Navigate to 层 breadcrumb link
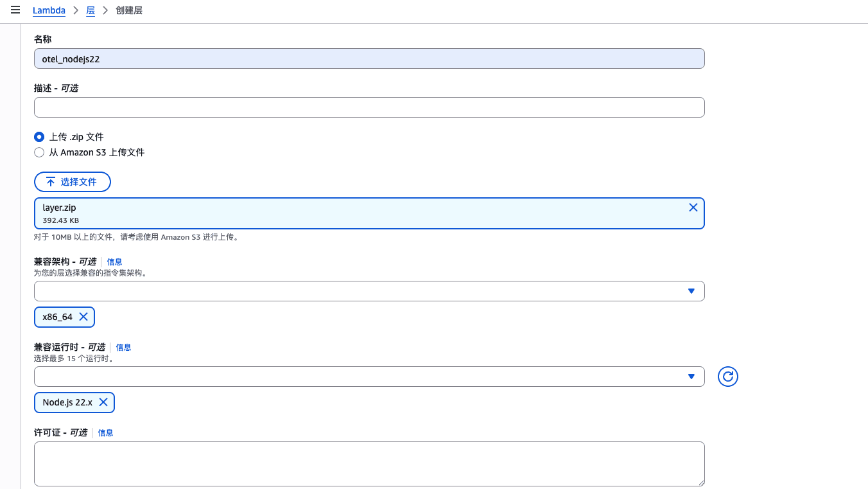This screenshot has width=868, height=489. tap(91, 11)
